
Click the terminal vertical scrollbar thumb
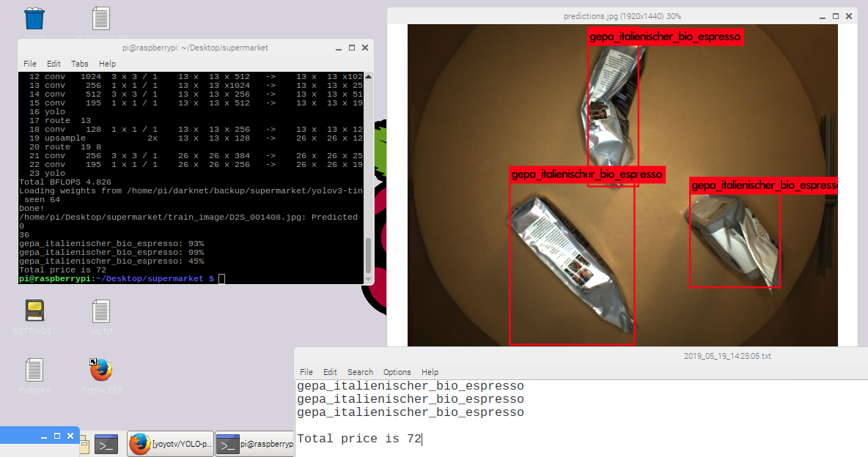point(368,256)
